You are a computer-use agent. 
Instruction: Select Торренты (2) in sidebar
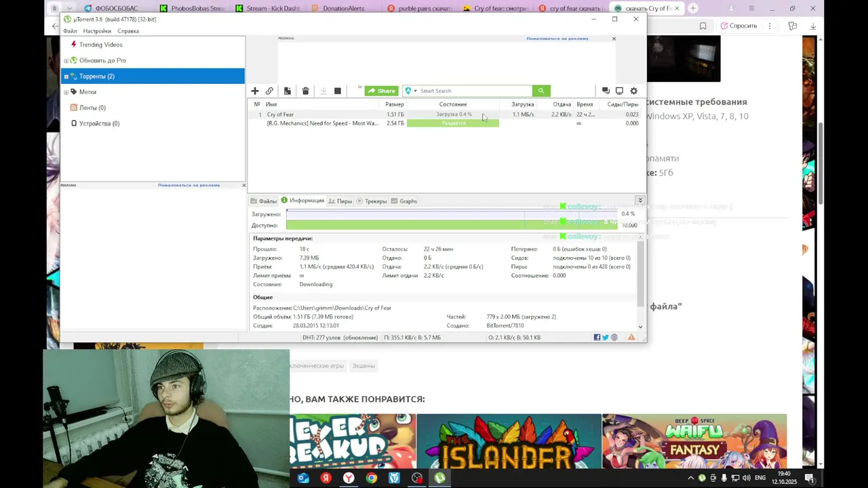coord(153,76)
